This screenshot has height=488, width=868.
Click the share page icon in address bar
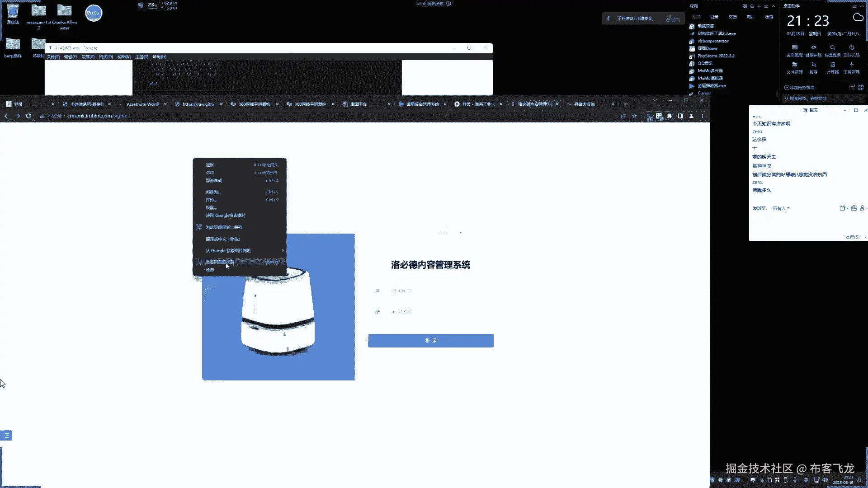pos(623,116)
